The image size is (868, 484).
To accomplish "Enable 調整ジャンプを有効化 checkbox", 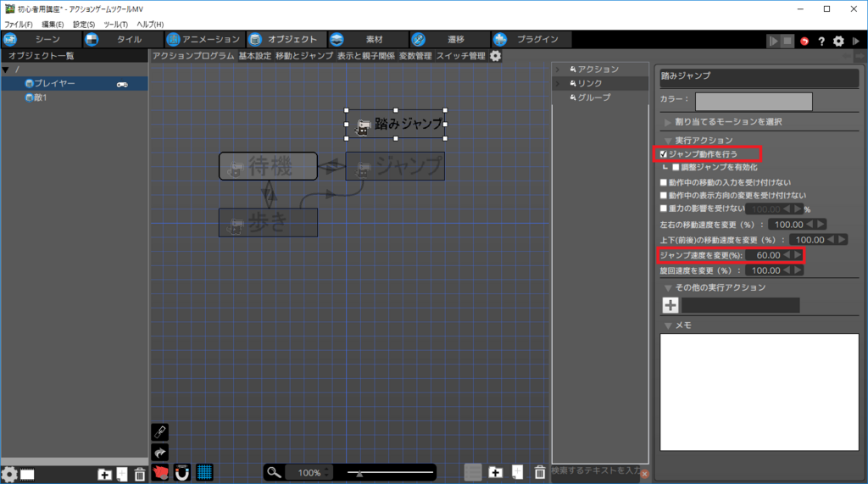I will (676, 167).
